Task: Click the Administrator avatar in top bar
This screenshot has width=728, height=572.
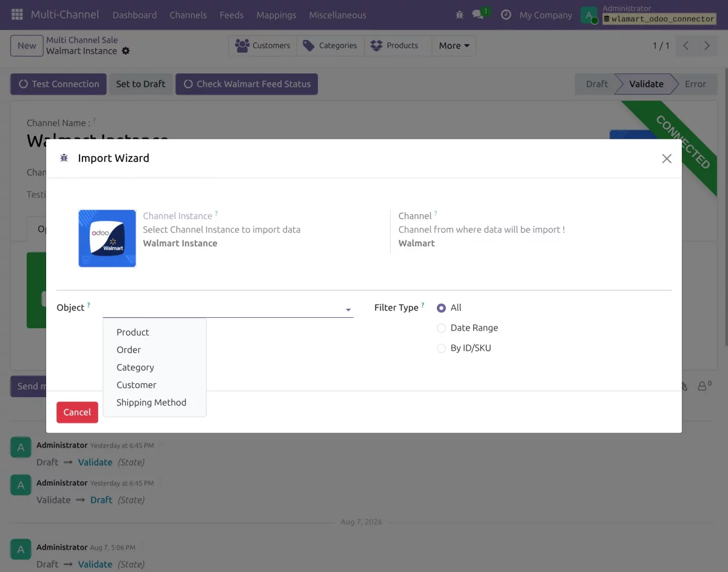Action: coord(589,15)
